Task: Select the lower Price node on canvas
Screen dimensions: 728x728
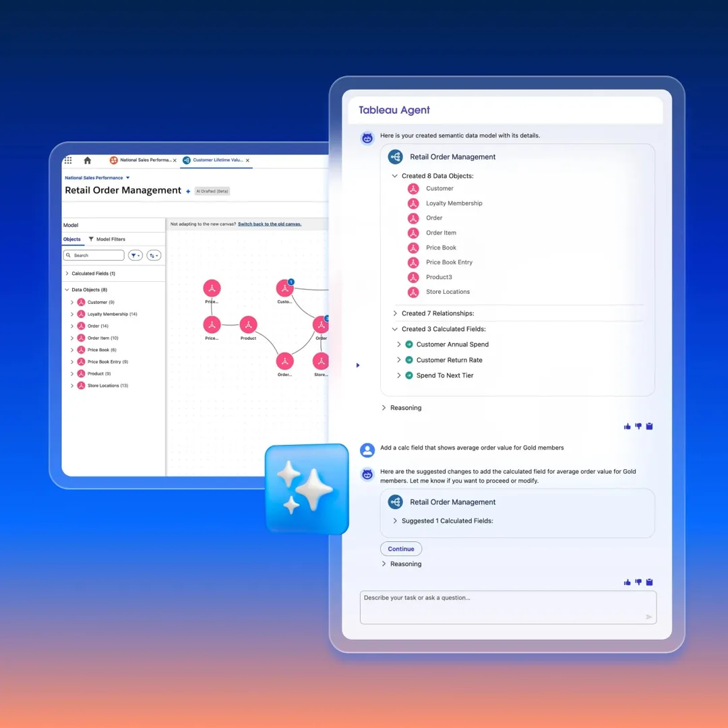Action: (x=212, y=324)
